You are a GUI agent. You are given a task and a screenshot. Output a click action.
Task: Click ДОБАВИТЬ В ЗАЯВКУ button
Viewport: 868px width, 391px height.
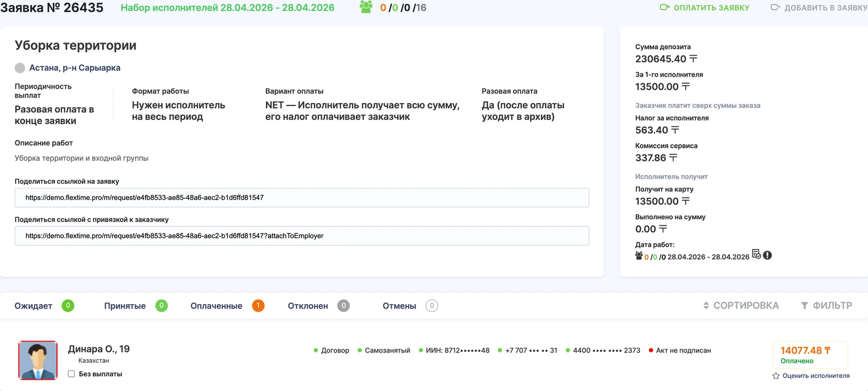pos(819,8)
